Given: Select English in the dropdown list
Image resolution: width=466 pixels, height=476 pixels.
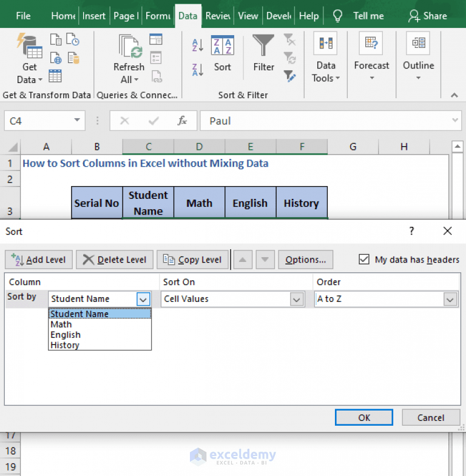Looking at the screenshot, I should click(x=100, y=335).
